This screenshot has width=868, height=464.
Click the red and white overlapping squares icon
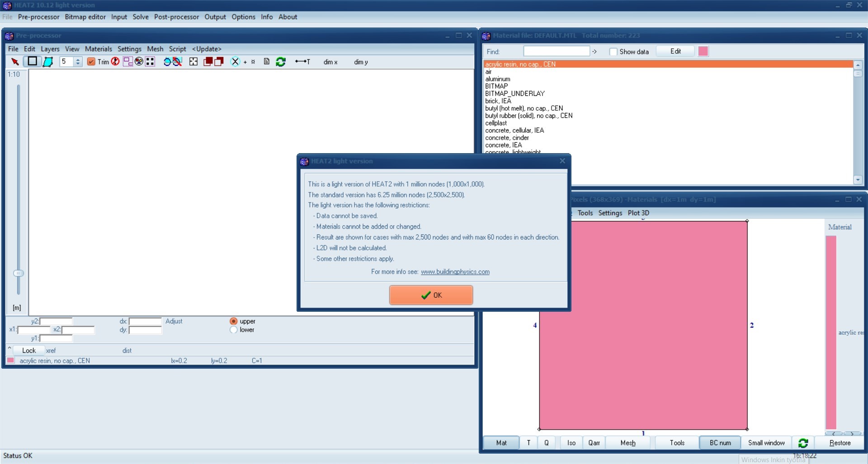(x=219, y=62)
